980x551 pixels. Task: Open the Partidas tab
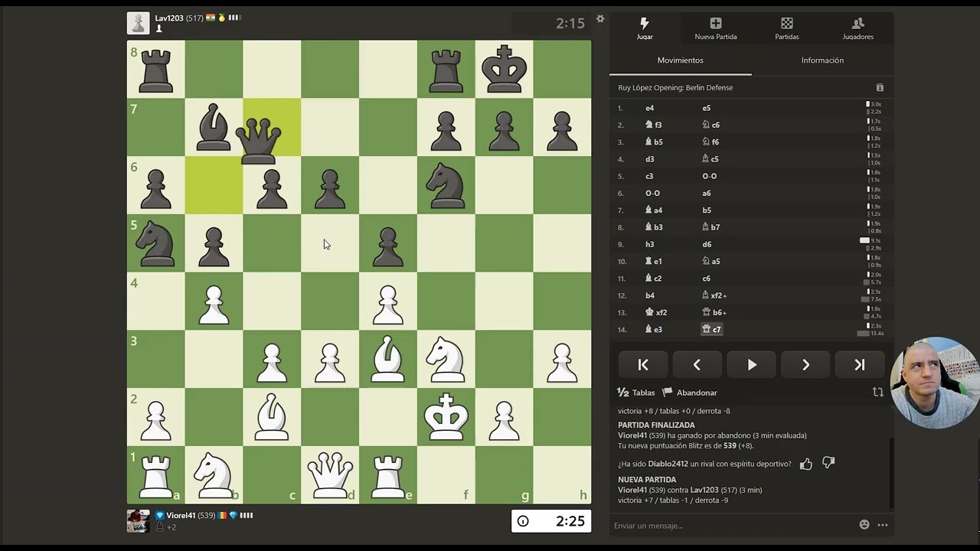click(x=786, y=28)
